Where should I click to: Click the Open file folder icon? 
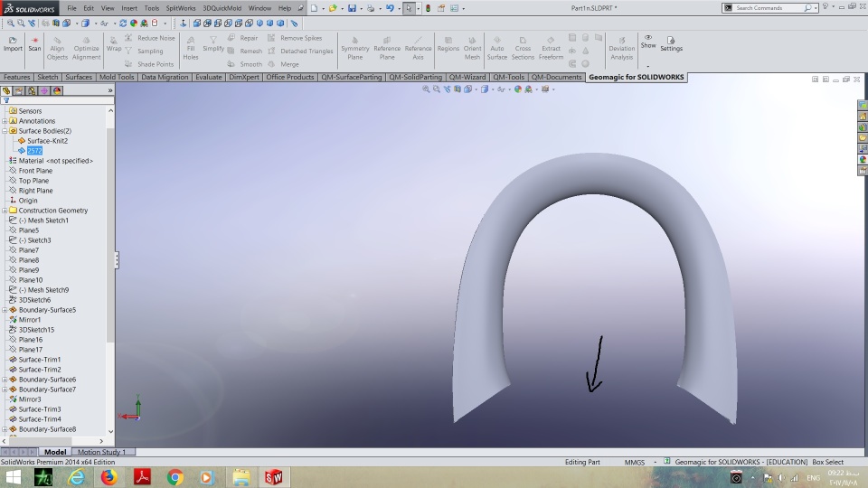tap(332, 8)
